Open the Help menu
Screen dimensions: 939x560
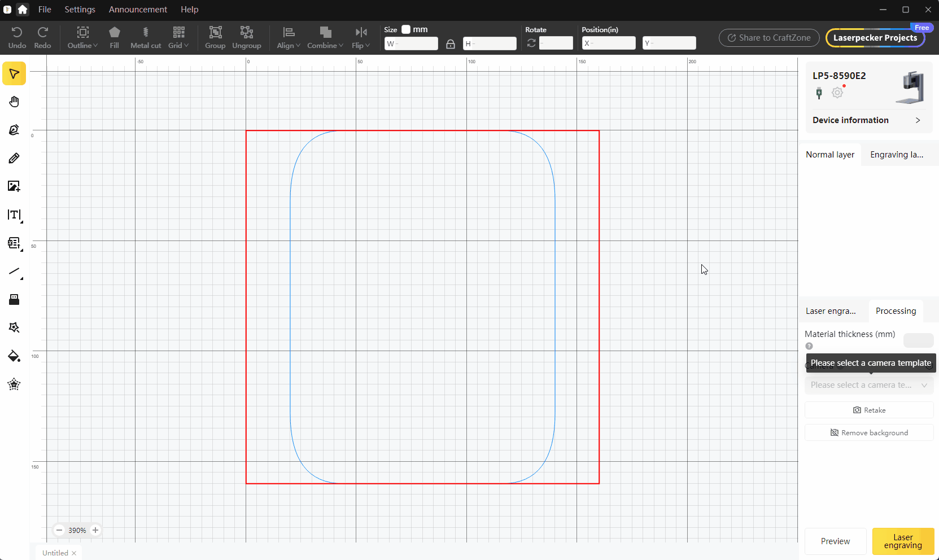click(x=190, y=10)
